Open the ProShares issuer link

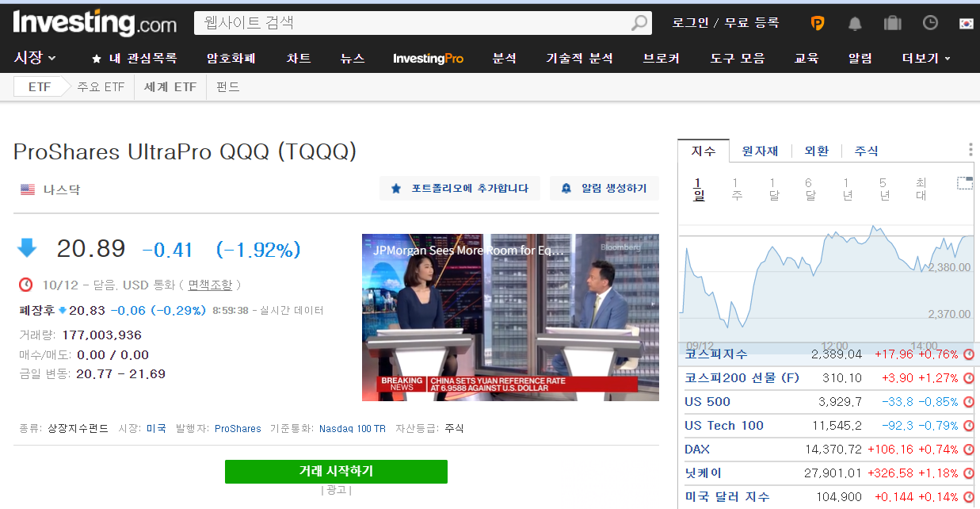coord(238,428)
